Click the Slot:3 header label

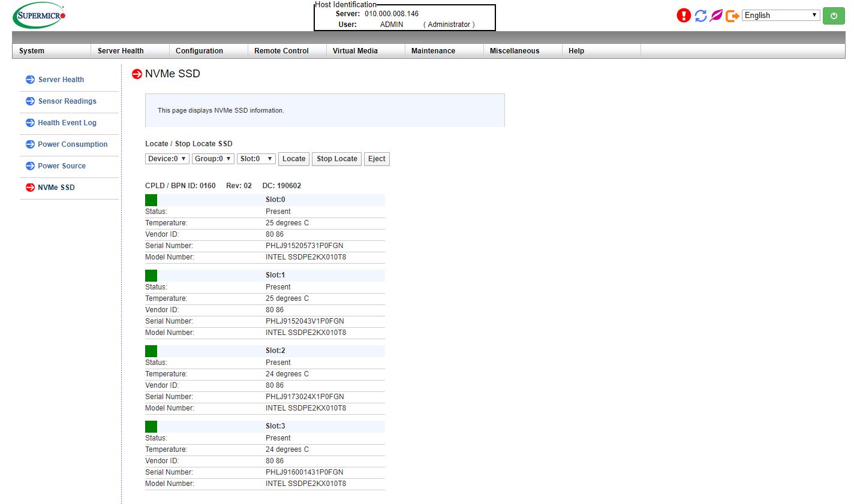pyautogui.click(x=275, y=426)
